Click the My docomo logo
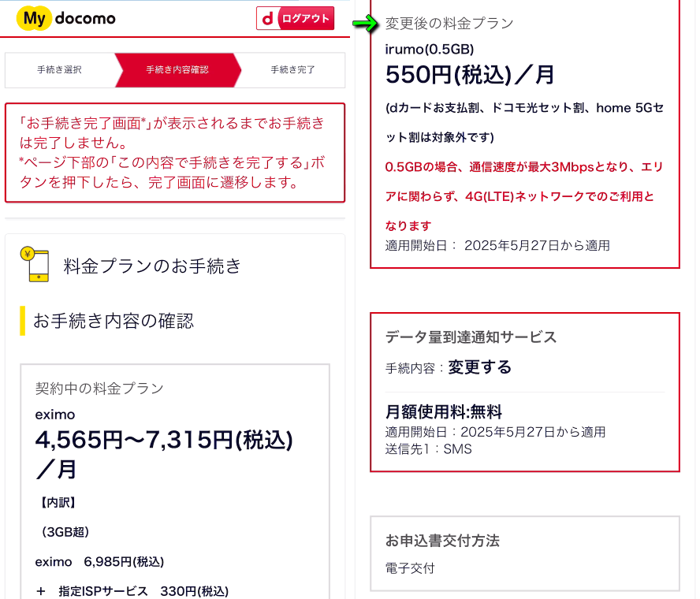The image size is (700, 599). [x=66, y=19]
